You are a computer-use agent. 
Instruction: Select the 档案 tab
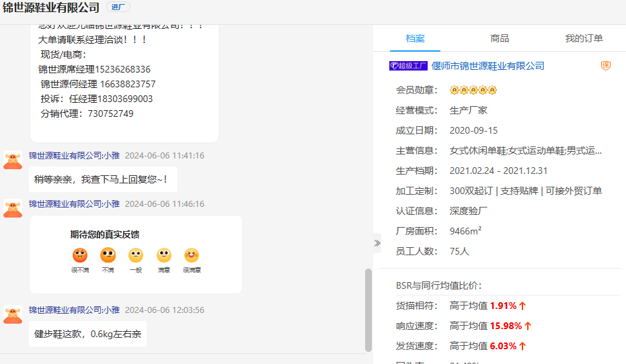pyautogui.click(x=416, y=39)
